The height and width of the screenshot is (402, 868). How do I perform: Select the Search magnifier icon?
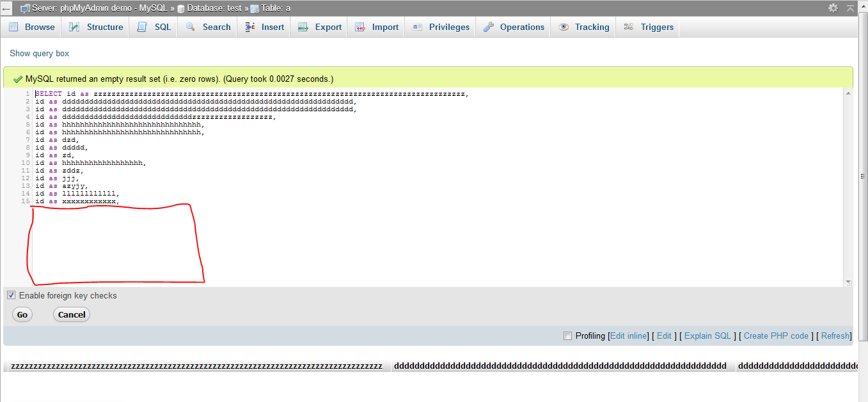tap(190, 27)
